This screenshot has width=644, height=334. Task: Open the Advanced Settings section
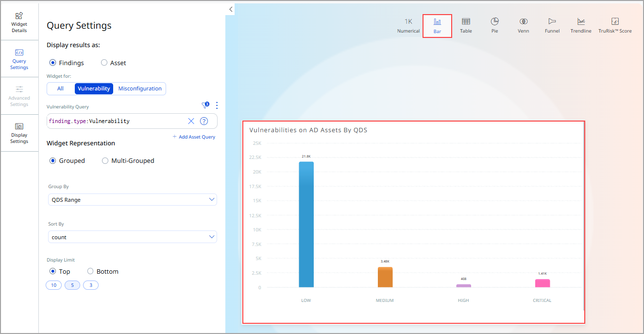coord(19,96)
